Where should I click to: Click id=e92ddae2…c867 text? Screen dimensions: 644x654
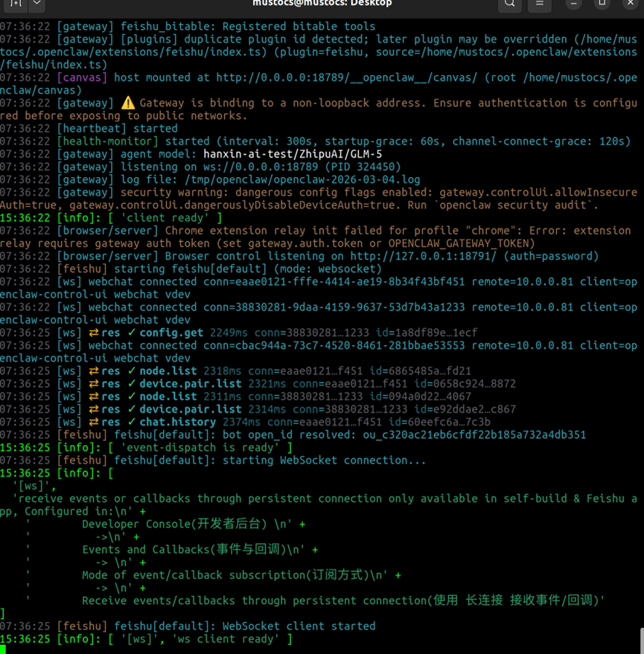[465, 409]
